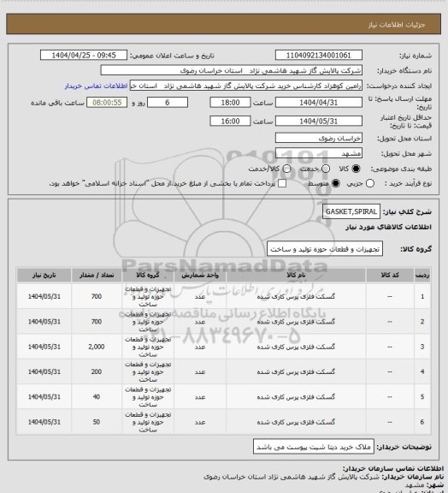
Task: Select the کالا radio button
Action: coord(356,169)
